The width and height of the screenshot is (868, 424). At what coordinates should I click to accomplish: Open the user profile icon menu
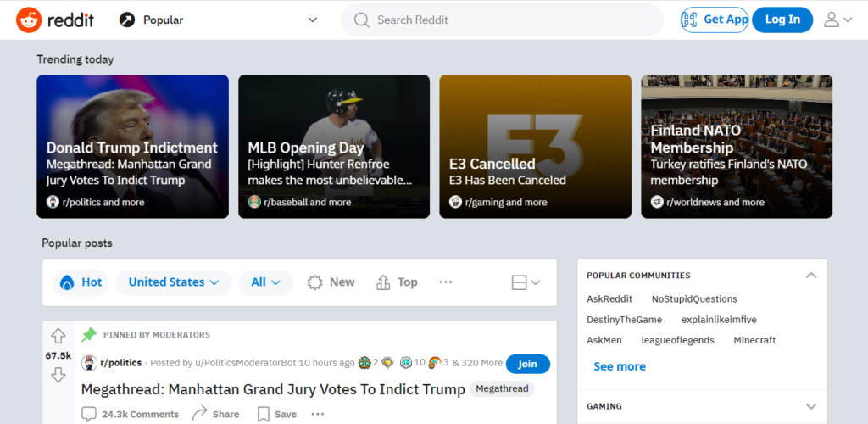click(832, 20)
